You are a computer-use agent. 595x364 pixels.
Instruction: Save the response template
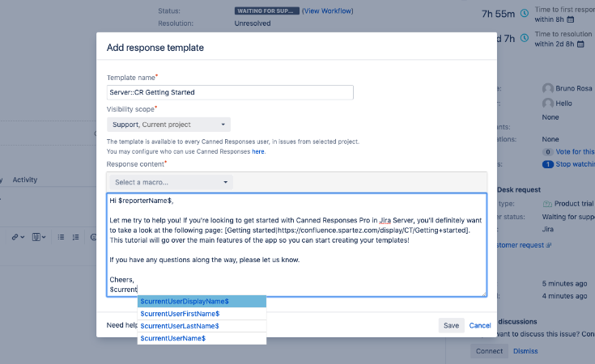click(452, 325)
